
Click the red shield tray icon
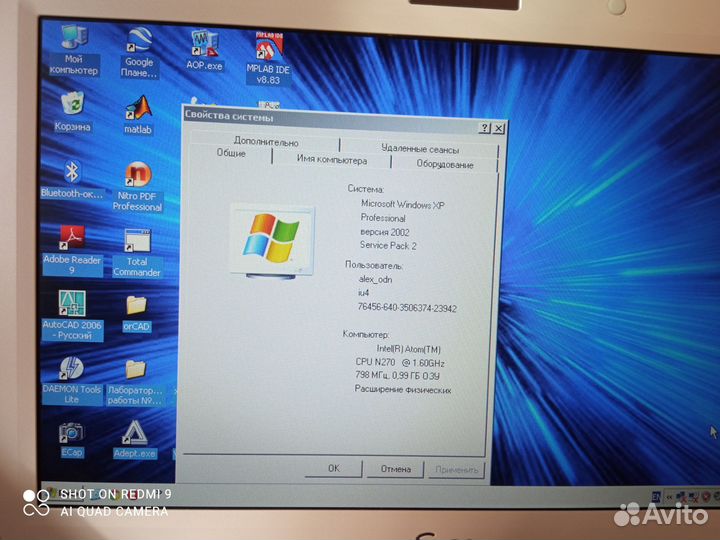tap(706, 497)
